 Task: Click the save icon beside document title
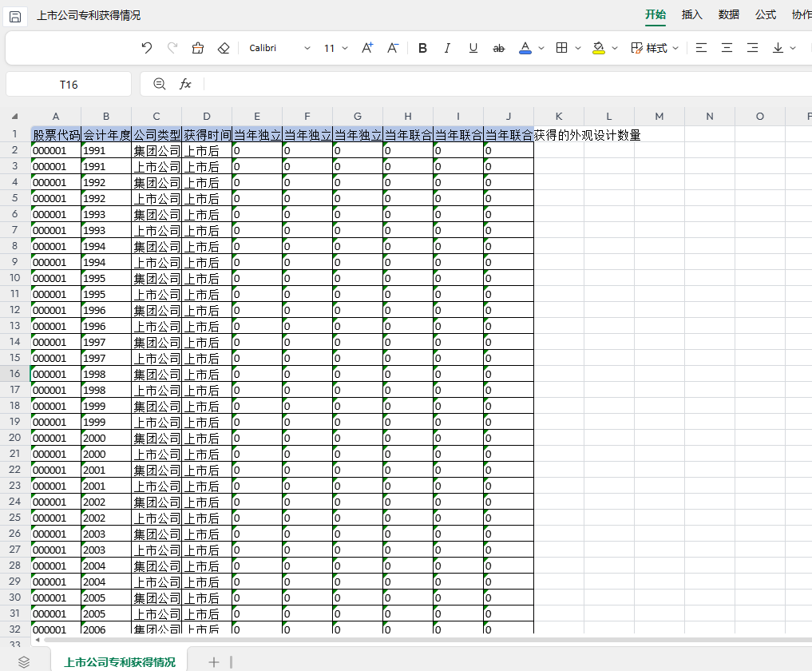15,16
